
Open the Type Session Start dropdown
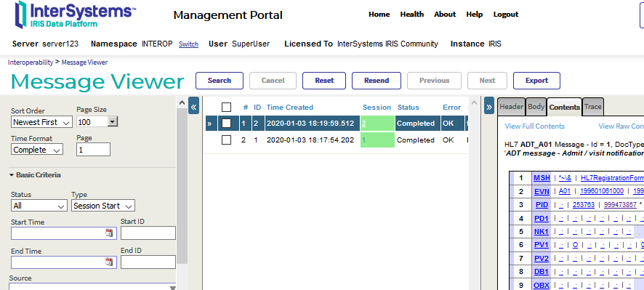pos(103,206)
